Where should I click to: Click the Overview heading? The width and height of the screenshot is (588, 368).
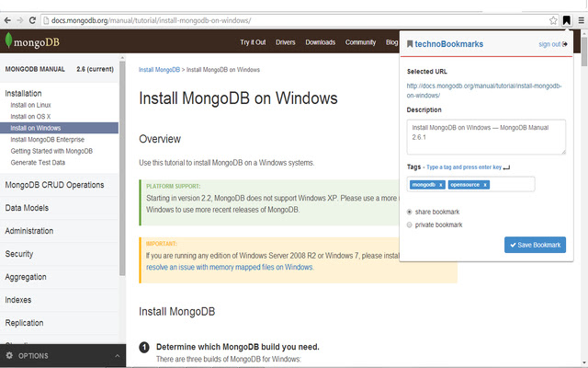(x=160, y=139)
